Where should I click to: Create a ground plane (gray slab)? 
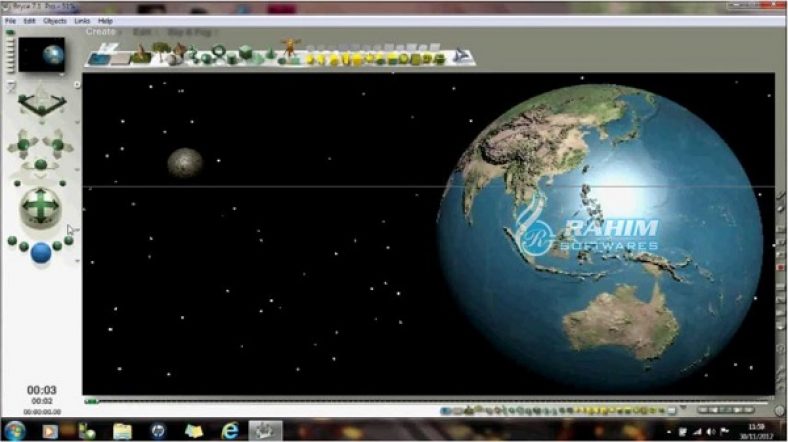(120, 59)
